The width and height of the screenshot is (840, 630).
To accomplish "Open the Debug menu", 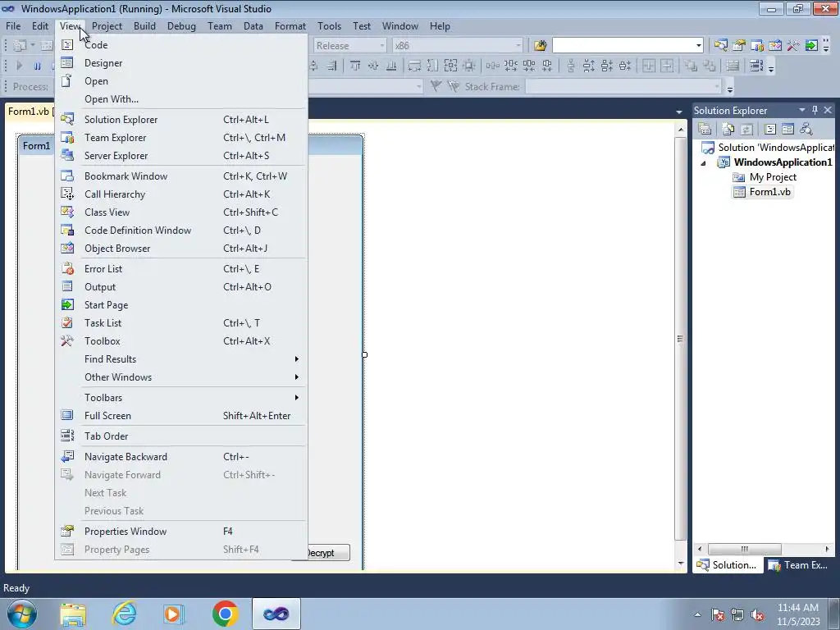I will click(181, 26).
